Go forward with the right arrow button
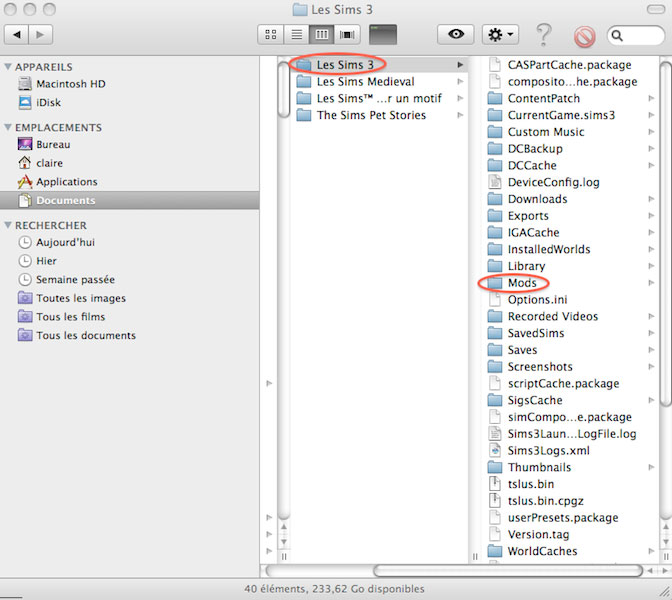This screenshot has width=672, height=600. [41, 35]
